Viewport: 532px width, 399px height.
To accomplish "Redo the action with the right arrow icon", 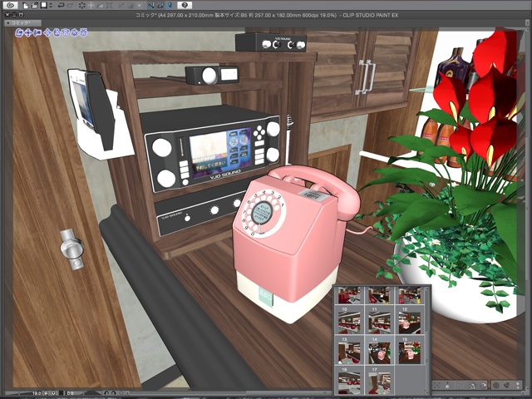I will tap(70, 6).
